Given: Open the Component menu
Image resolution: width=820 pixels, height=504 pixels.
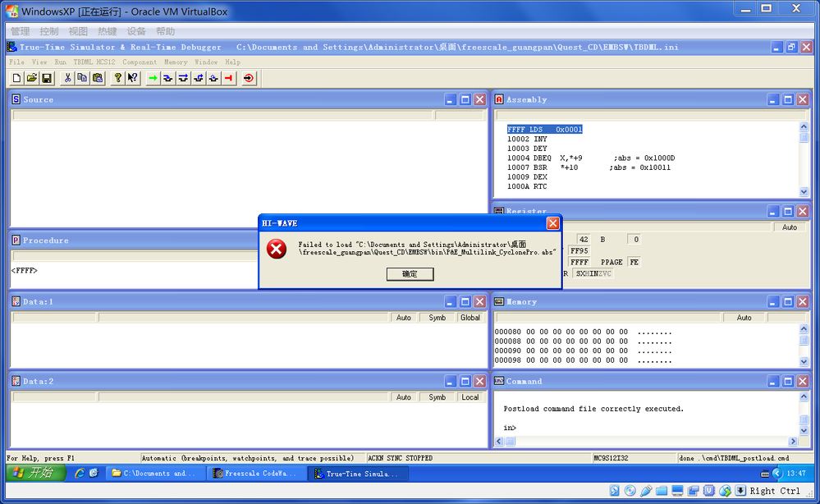Looking at the screenshot, I should pos(140,62).
